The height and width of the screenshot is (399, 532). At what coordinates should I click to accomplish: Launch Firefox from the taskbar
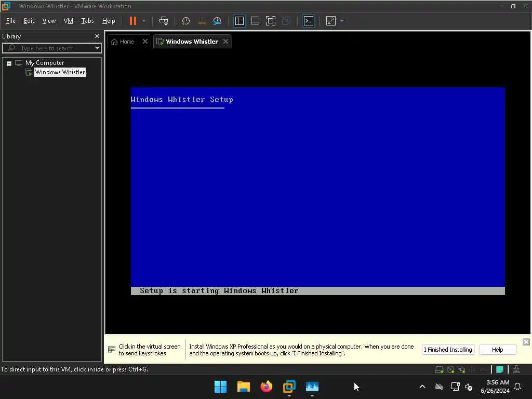[267, 387]
